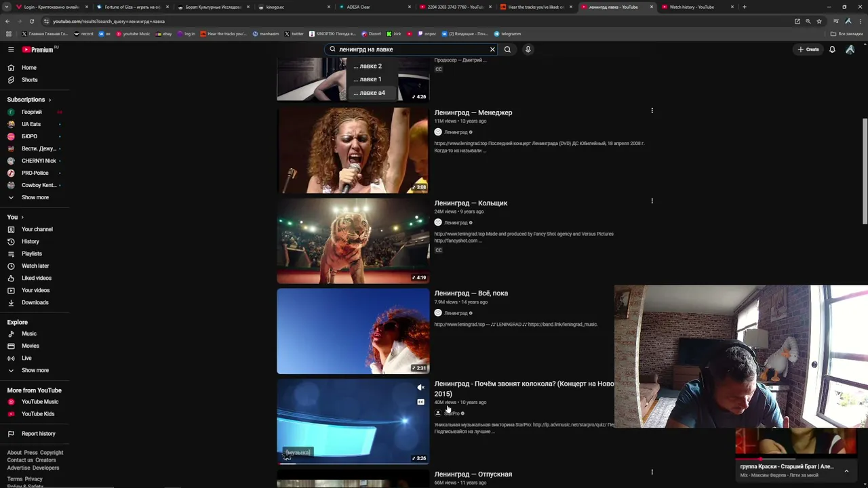Viewport: 868px width, 488px height.
Task: Open more options for Ленинград — Менеджер
Action: pyautogui.click(x=652, y=110)
